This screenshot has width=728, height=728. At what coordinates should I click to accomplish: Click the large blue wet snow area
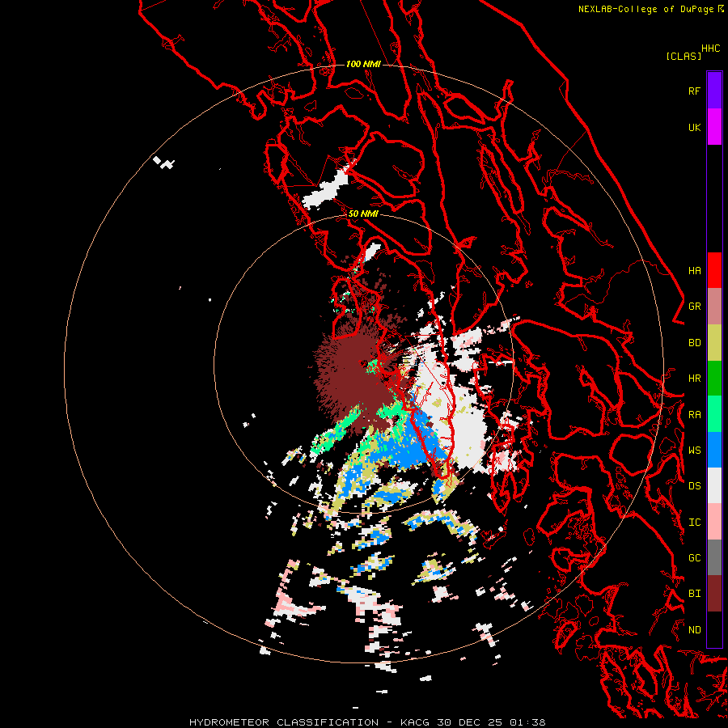(408, 446)
